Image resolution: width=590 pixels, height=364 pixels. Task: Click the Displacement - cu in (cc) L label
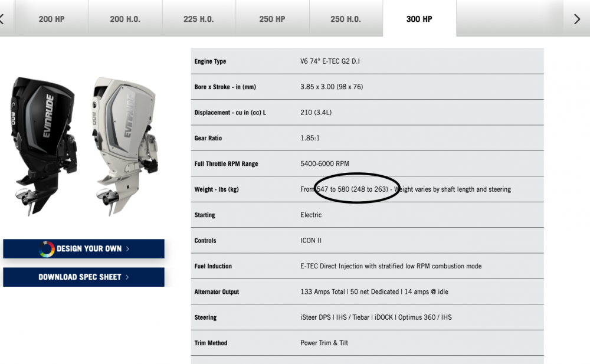pyautogui.click(x=230, y=113)
